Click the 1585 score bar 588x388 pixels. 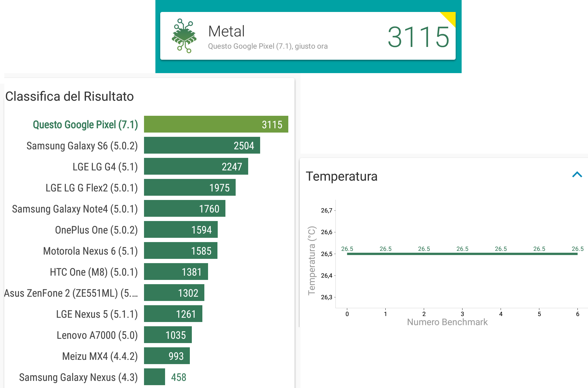[180, 251]
